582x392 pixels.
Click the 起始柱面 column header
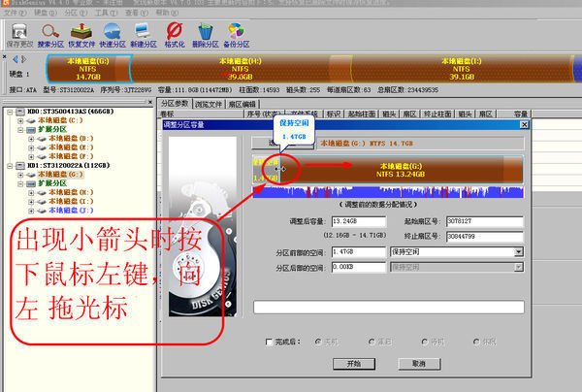point(362,114)
